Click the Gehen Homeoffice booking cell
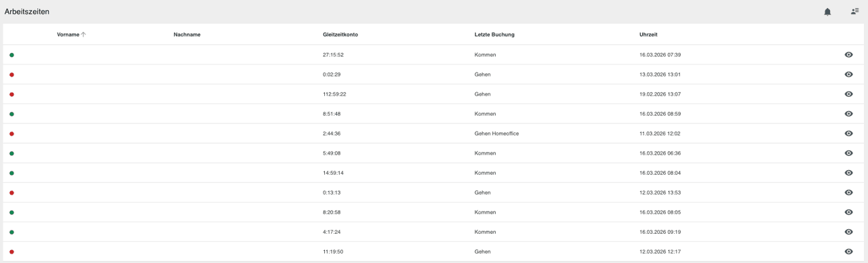Image resolution: width=868 pixels, height=263 pixels. 497,134
